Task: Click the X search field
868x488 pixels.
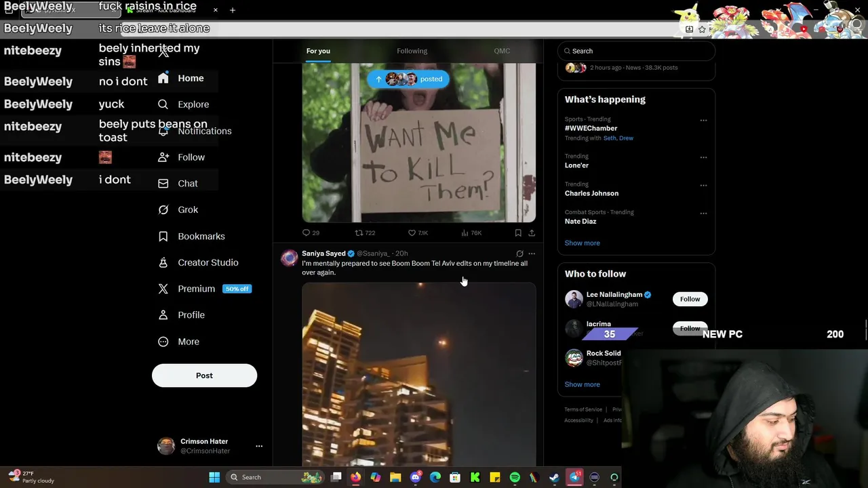Action: (x=636, y=51)
